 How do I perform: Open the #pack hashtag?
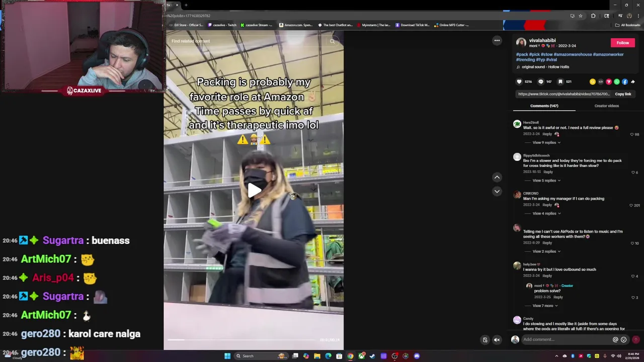522,54
